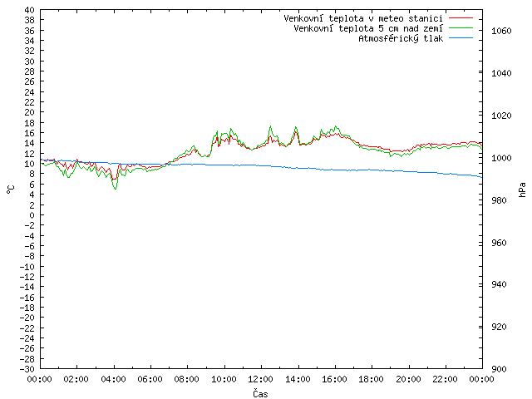Click legend label 'Venkovní teplota 5 cm nad zemí'

368,28
